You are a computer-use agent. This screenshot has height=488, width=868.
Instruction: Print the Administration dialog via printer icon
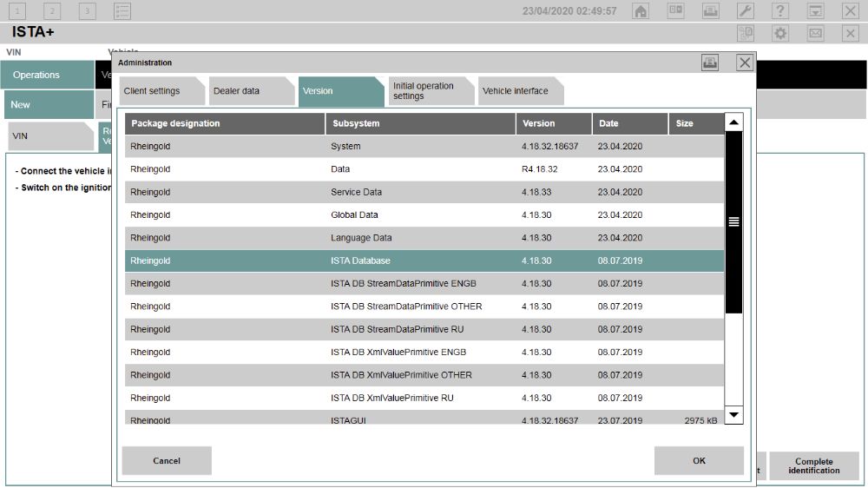click(710, 63)
